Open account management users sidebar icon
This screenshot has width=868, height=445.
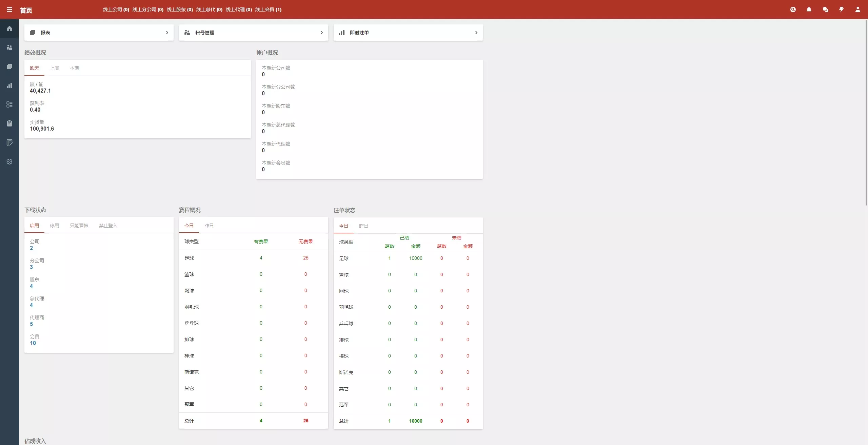tap(9, 47)
